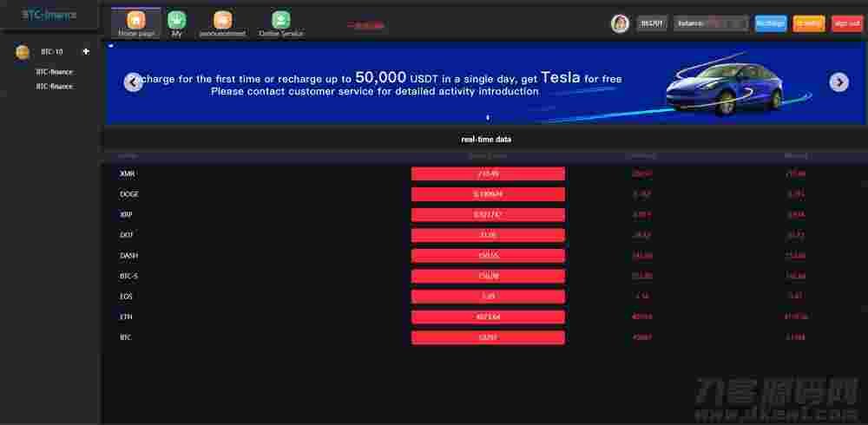
Task: Select the XMR row name
Action: 127,173
